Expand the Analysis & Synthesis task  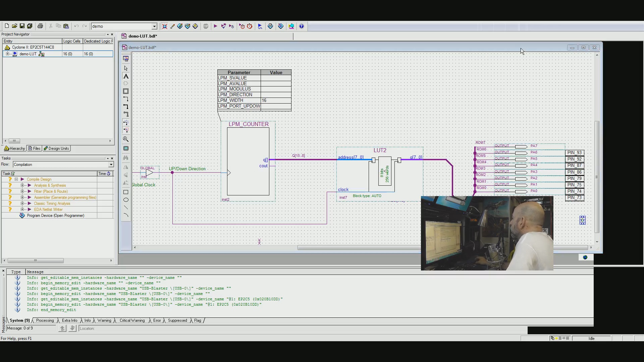click(x=22, y=185)
